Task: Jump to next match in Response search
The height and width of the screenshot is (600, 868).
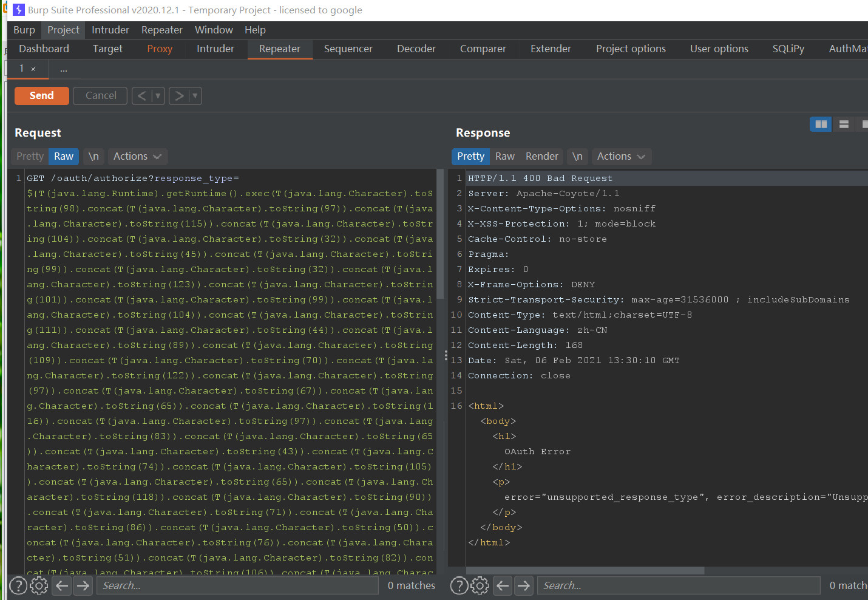Action: point(524,585)
